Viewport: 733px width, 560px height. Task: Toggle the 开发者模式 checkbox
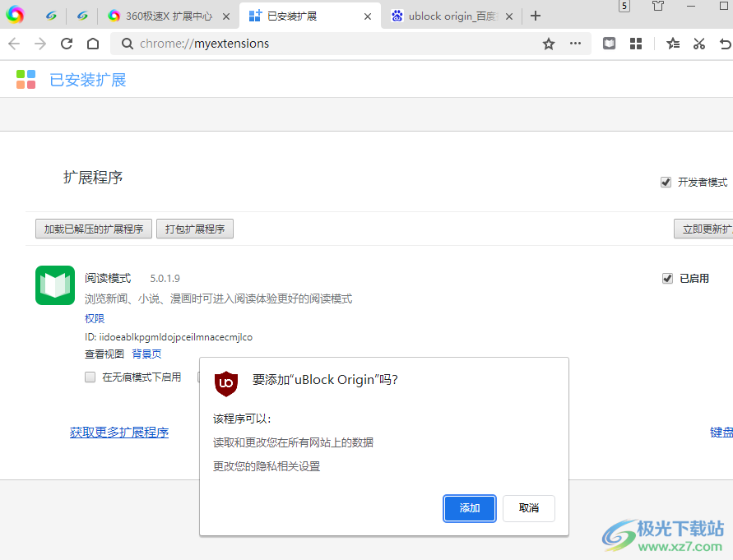coord(666,183)
